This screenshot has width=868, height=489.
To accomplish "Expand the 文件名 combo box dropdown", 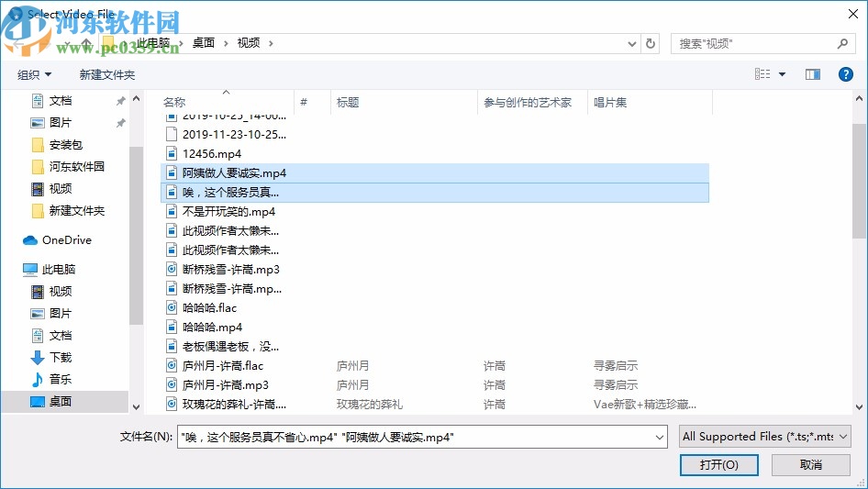I will tap(660, 437).
